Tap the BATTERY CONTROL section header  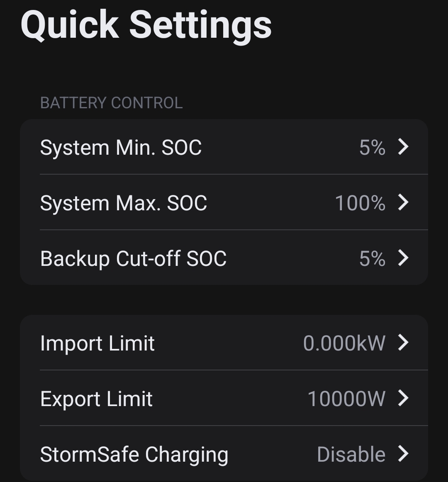point(111,103)
